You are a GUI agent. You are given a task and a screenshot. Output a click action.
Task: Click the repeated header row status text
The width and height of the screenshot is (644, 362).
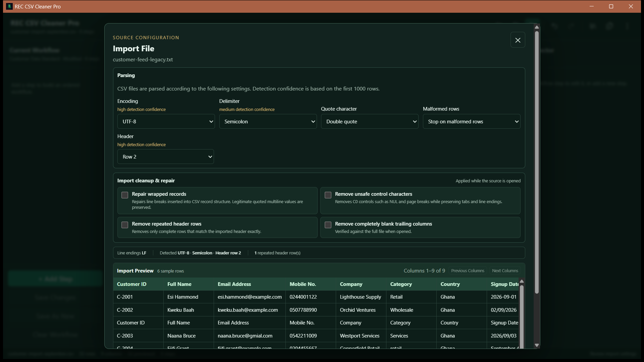tap(277, 253)
